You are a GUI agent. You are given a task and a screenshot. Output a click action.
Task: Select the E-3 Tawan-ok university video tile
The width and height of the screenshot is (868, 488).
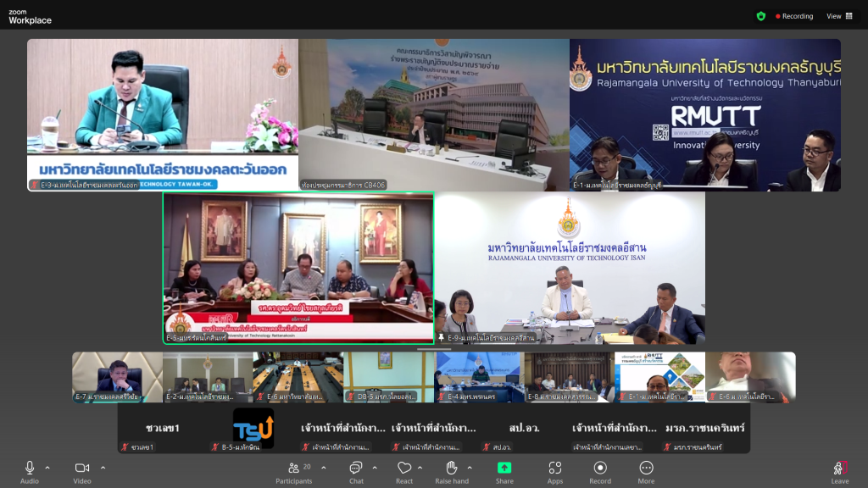pos(163,115)
